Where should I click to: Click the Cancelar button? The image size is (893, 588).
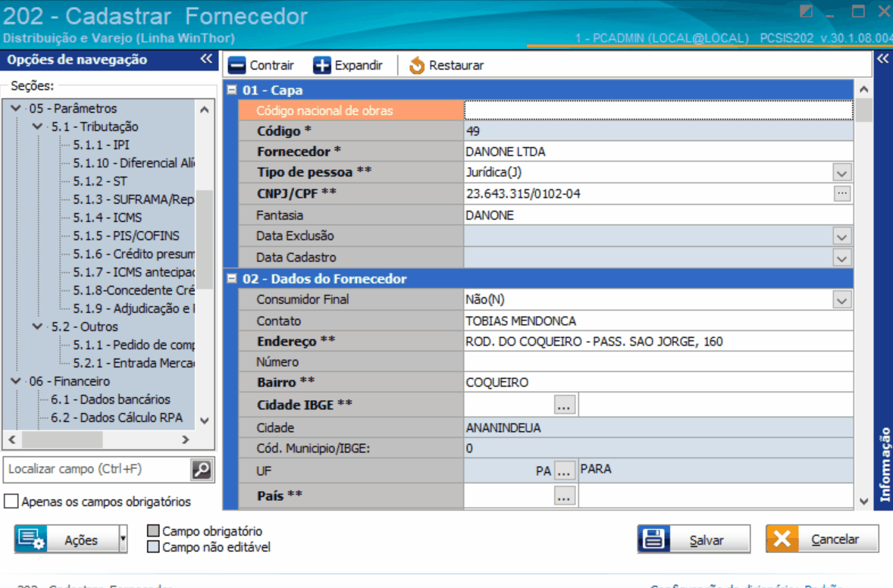822,539
